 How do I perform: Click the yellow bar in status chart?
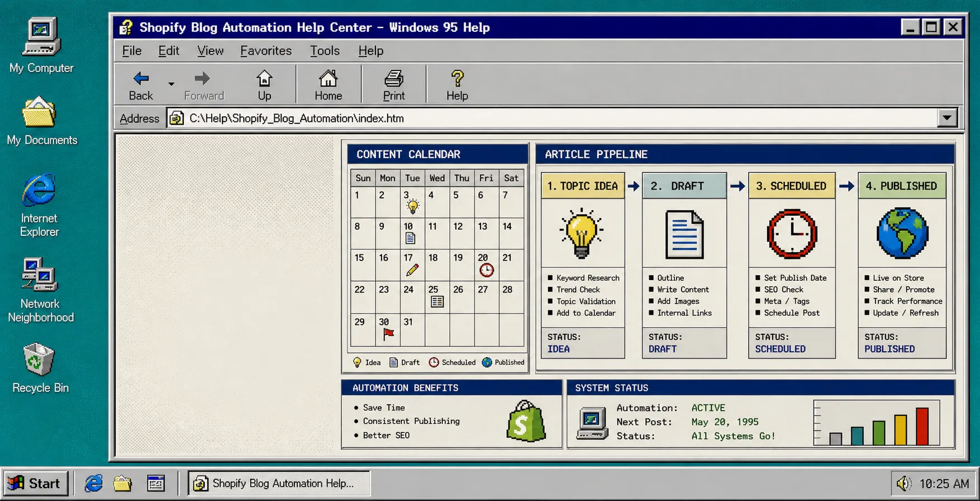pyautogui.click(x=900, y=430)
